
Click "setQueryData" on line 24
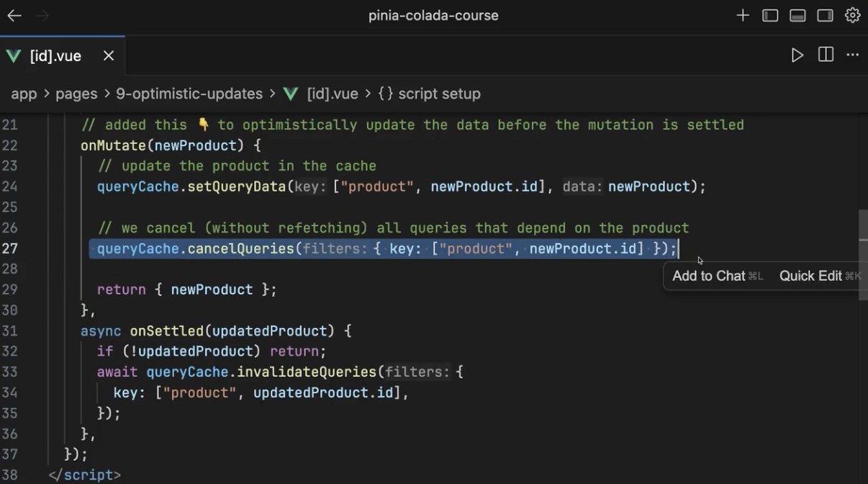237,187
